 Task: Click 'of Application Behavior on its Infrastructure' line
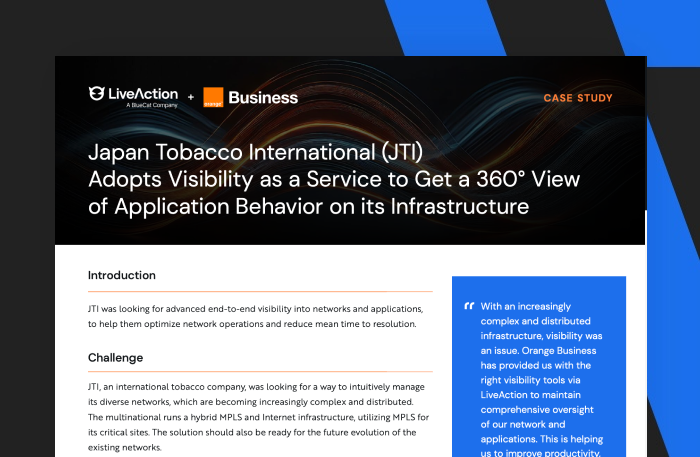(306, 206)
